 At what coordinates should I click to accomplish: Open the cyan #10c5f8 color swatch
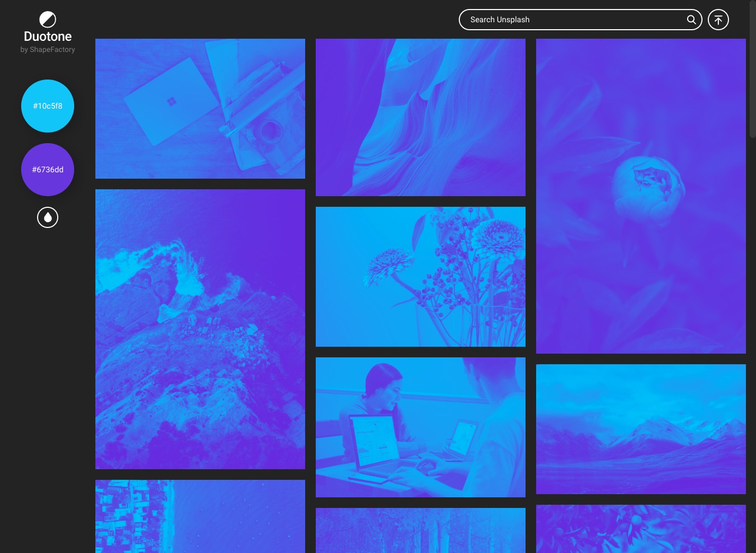48,106
